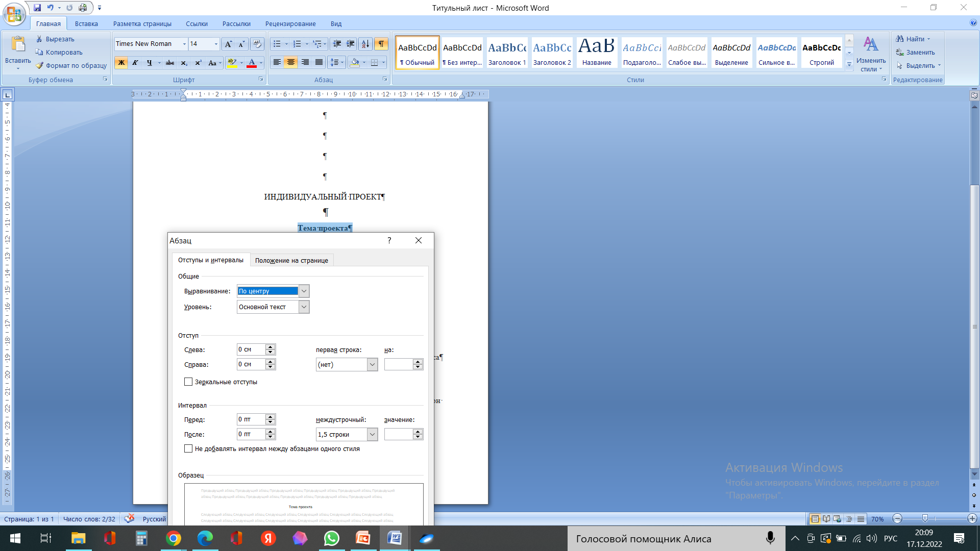Viewport: 980px width, 551px height.
Task: Click the zoom slider handle in the status bar
Action: [925, 518]
